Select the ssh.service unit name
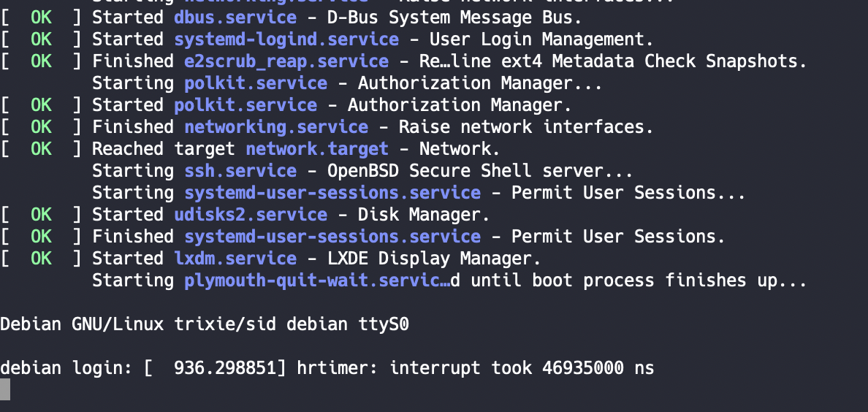Image resolution: width=868 pixels, height=412 pixels. (240, 171)
